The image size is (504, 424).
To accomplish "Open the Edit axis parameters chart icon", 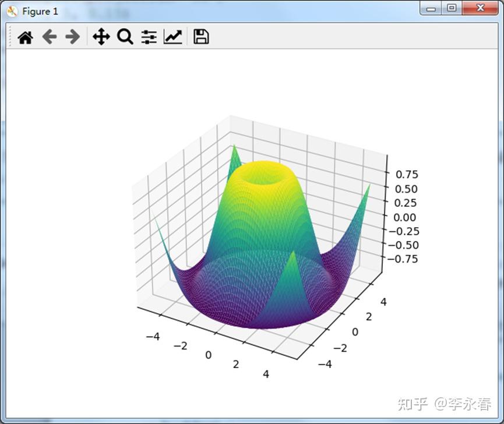I will coord(173,37).
